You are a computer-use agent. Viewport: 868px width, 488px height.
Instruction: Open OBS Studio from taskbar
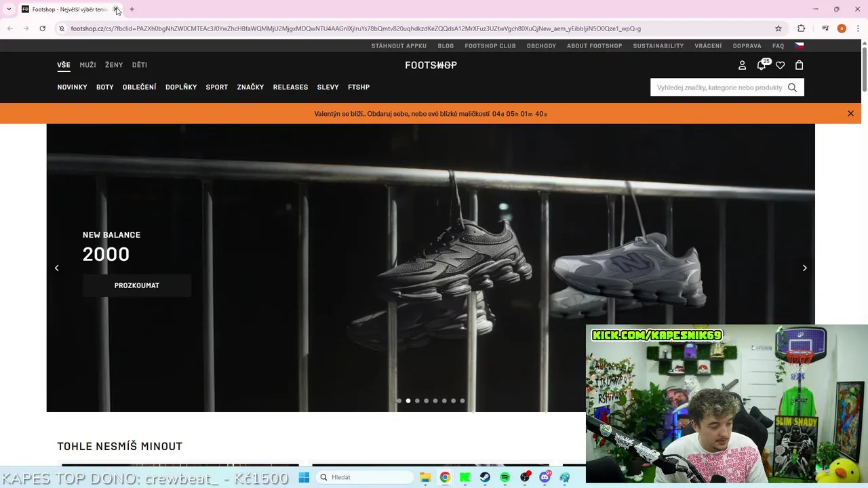click(525, 477)
